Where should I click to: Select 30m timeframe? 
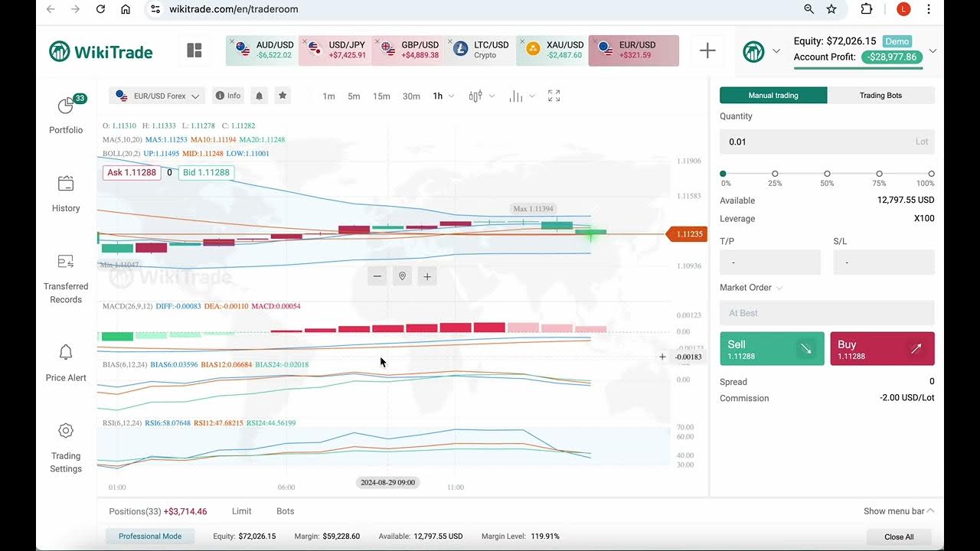(411, 96)
